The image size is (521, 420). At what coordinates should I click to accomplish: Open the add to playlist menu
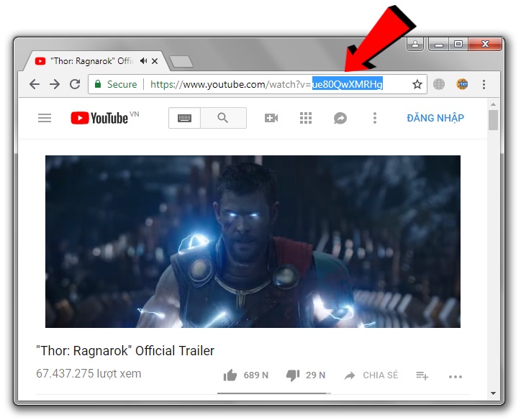click(422, 375)
